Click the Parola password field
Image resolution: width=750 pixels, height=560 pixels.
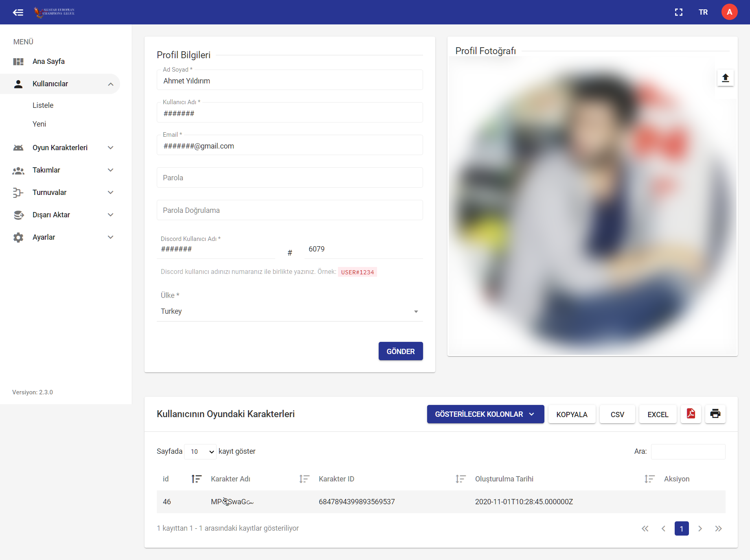tap(289, 178)
